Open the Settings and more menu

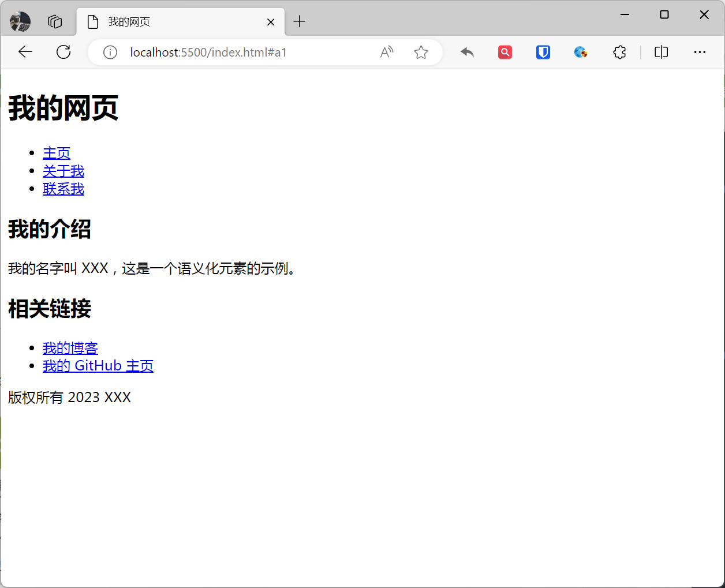click(700, 52)
